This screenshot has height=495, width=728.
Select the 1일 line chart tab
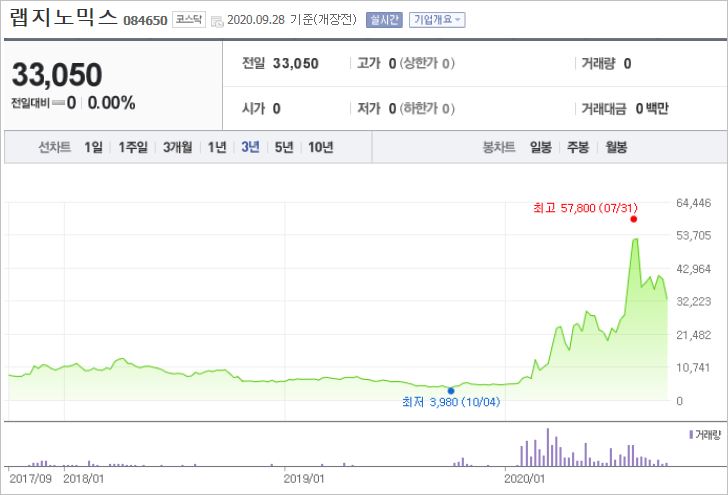[93, 148]
